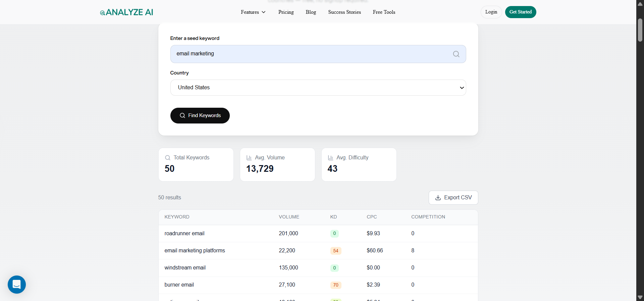Click the Avg. Difficulty chart icon
Image resolution: width=644 pixels, height=301 pixels.
331,158
